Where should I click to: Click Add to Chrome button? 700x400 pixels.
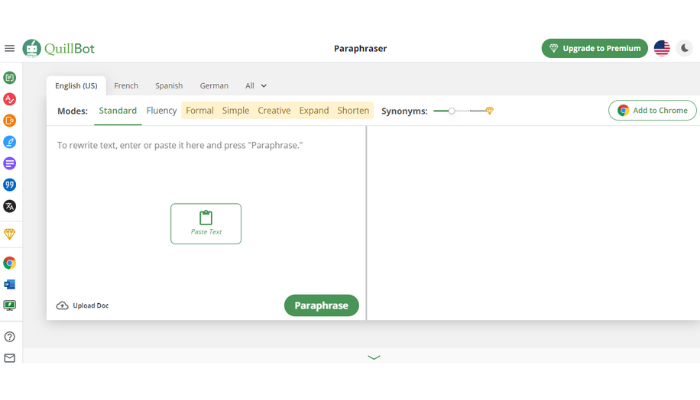click(x=652, y=110)
